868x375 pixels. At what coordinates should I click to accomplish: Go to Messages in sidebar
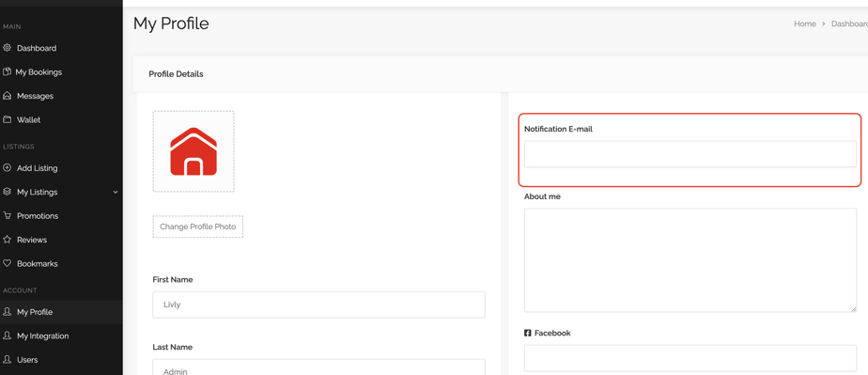click(x=35, y=96)
